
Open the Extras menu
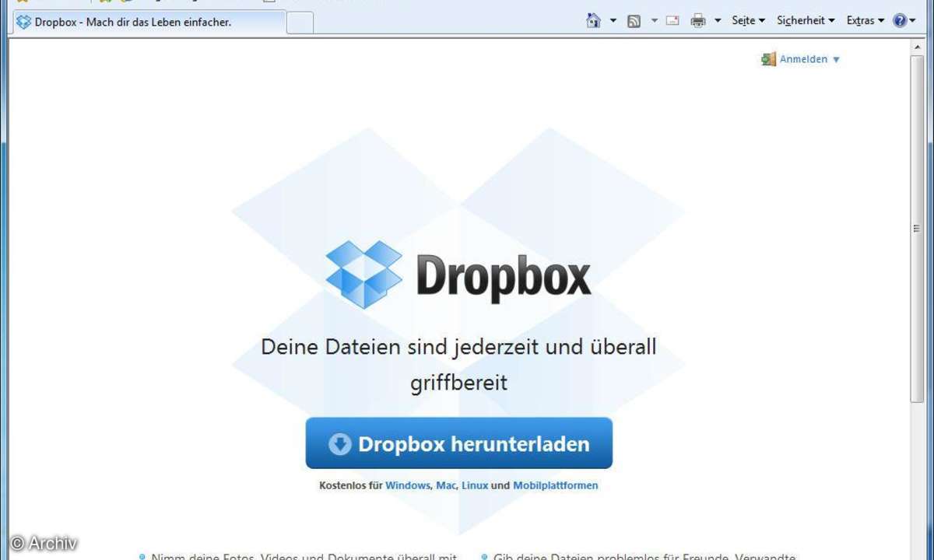(866, 21)
